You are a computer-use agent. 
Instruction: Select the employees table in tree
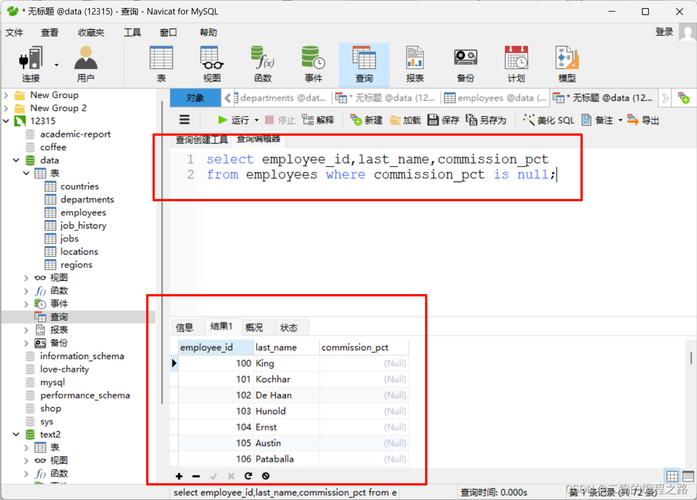click(x=83, y=212)
